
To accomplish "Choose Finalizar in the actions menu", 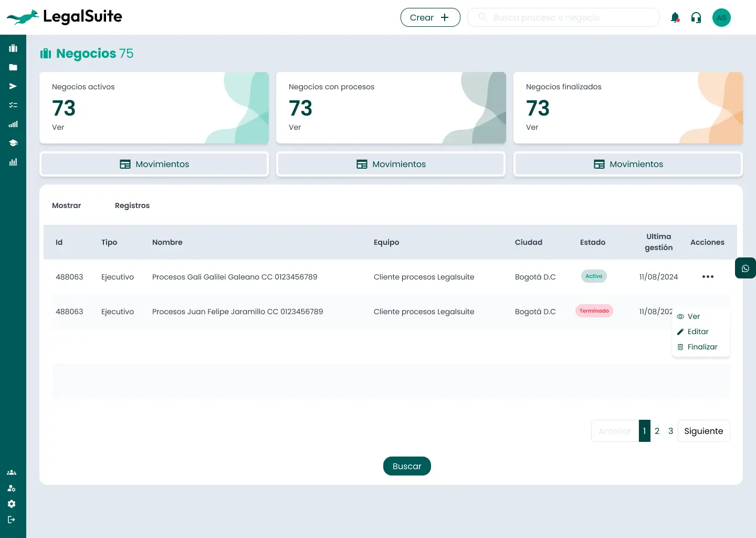I will tap(702, 347).
